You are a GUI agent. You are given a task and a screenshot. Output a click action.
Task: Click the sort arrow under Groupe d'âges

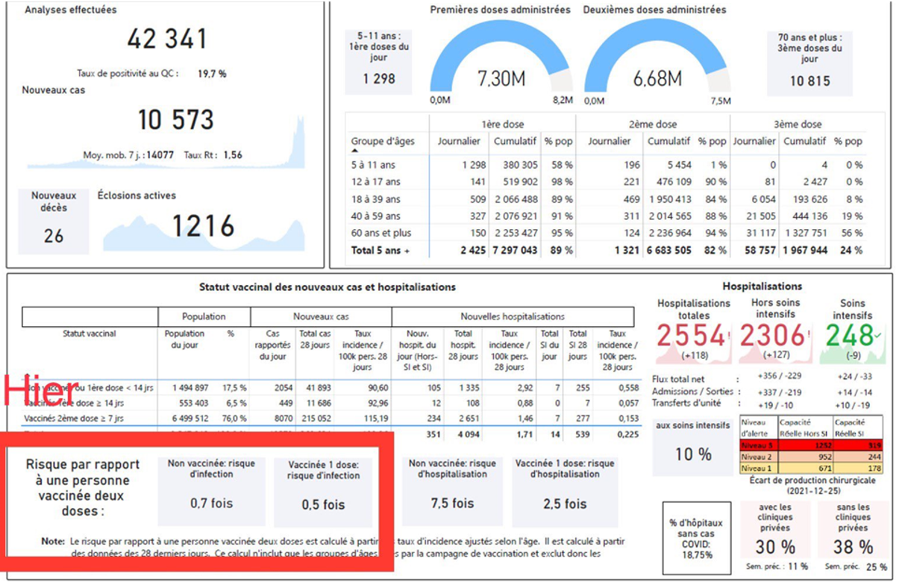pyautogui.click(x=354, y=151)
